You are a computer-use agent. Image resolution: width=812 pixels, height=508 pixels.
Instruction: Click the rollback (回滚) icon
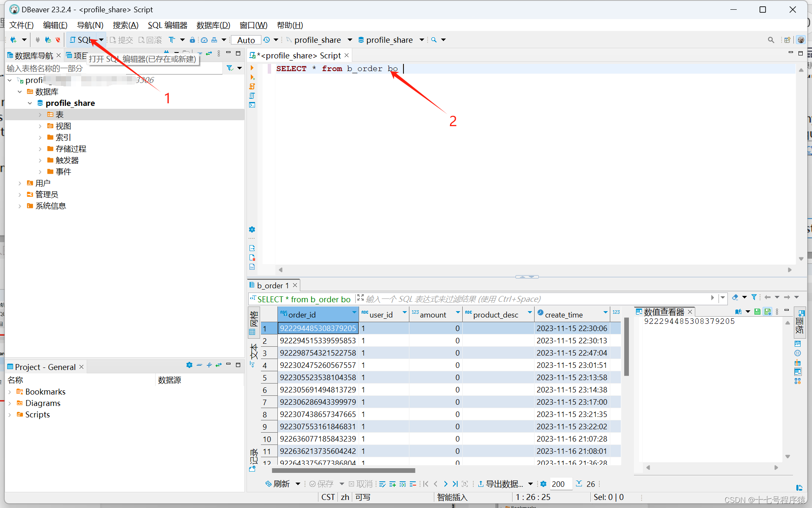[x=150, y=40]
